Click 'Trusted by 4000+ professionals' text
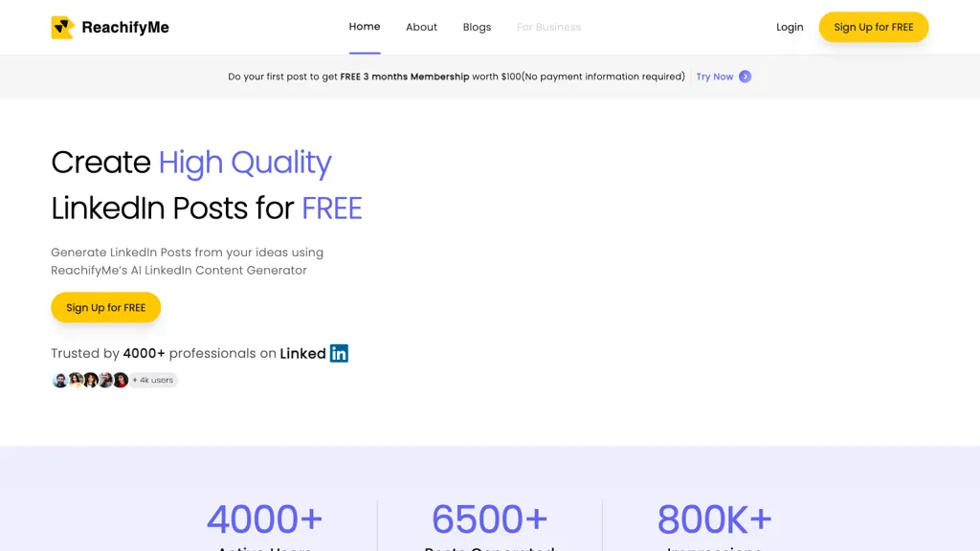 click(x=164, y=354)
